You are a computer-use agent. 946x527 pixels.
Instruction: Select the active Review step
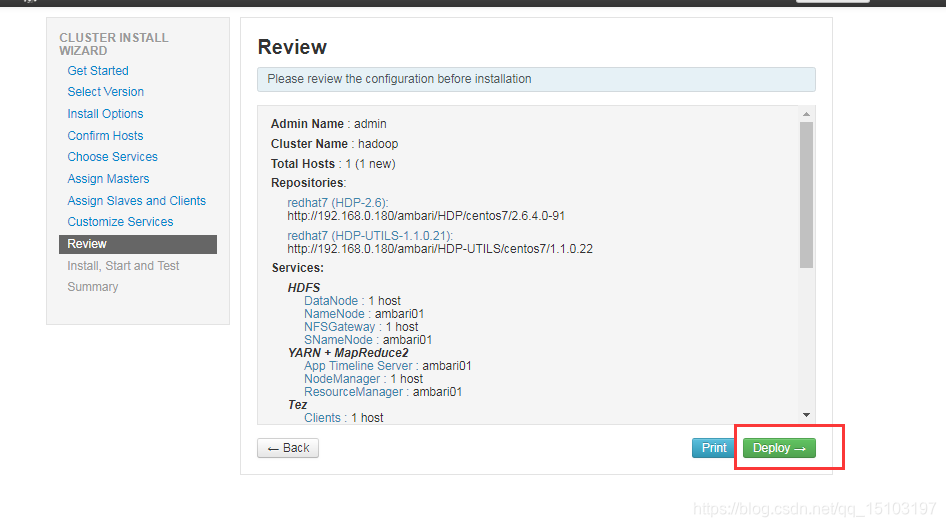pyautogui.click(x=138, y=244)
